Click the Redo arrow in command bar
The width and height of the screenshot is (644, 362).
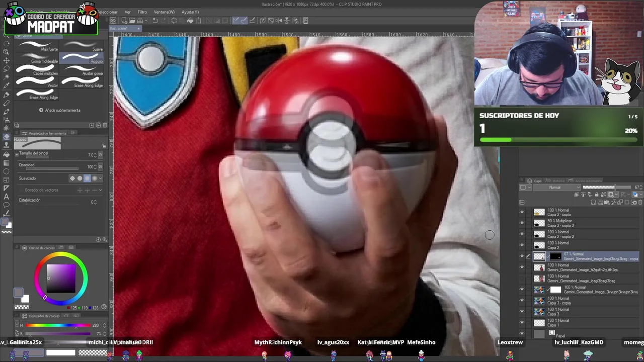(164, 21)
